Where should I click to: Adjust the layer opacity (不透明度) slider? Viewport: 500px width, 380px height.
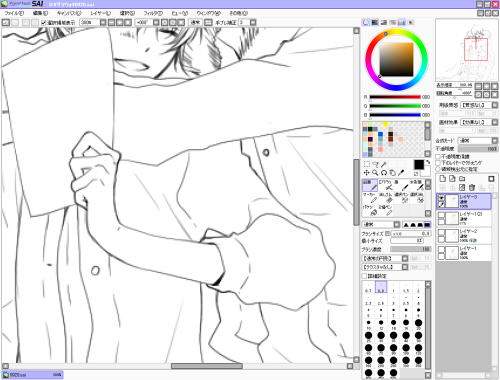pyautogui.click(x=478, y=149)
